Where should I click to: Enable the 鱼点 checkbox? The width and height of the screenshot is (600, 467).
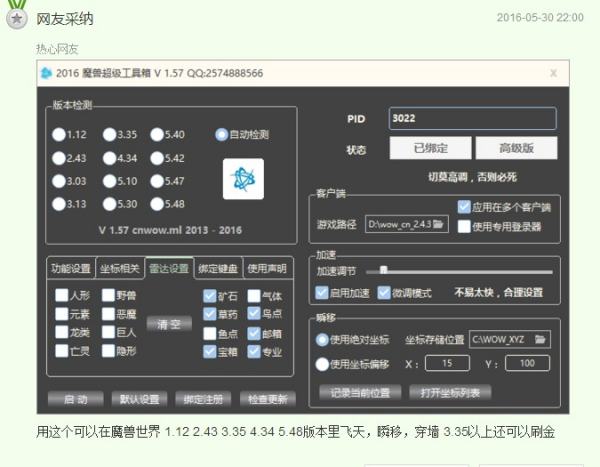click(210, 333)
